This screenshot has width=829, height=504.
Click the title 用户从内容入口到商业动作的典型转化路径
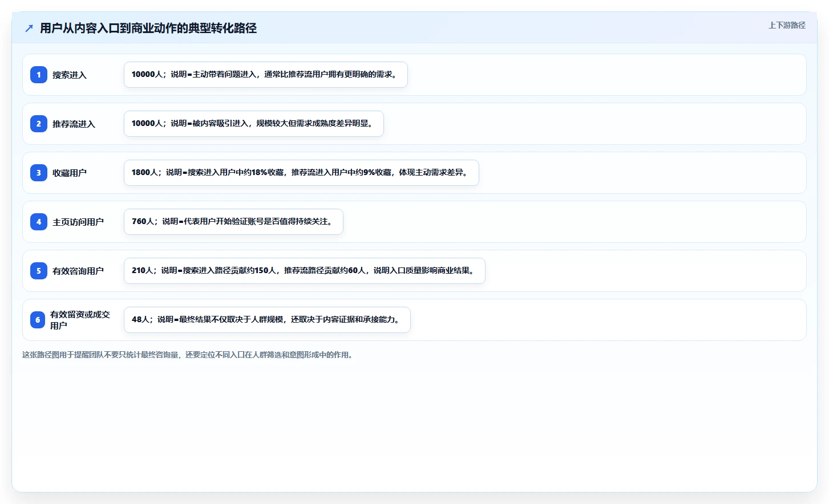(x=148, y=28)
